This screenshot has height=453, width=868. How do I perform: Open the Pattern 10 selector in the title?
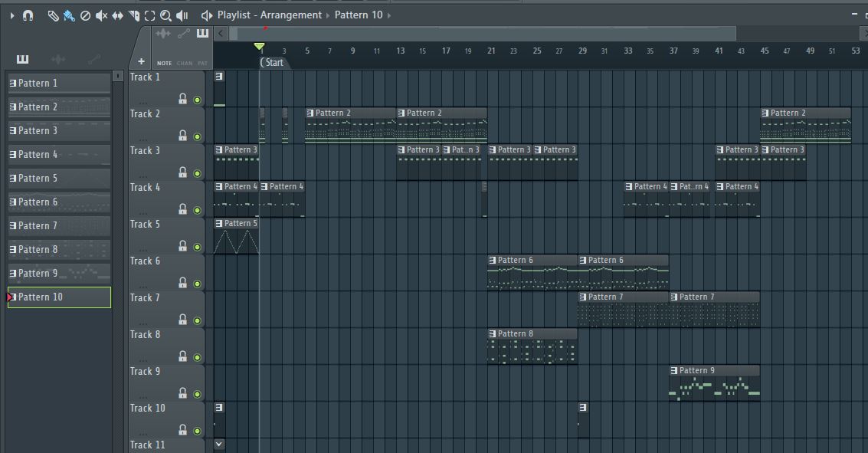(x=359, y=15)
